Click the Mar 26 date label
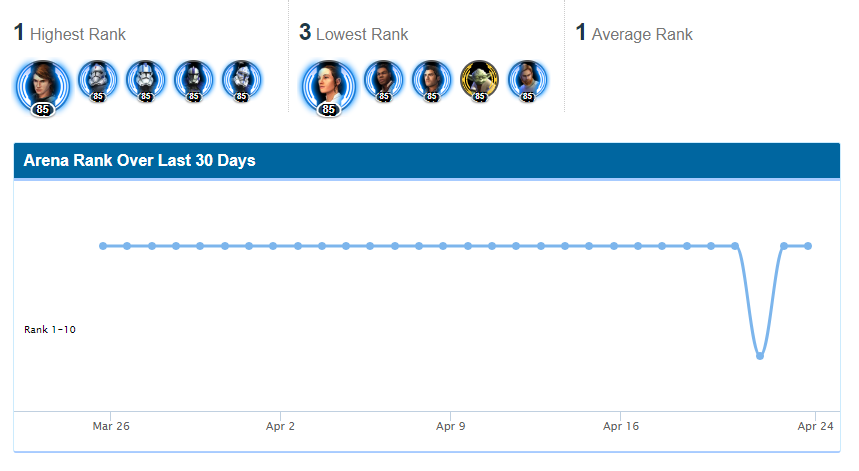Viewport: 859px width, 471px height. coord(111,426)
